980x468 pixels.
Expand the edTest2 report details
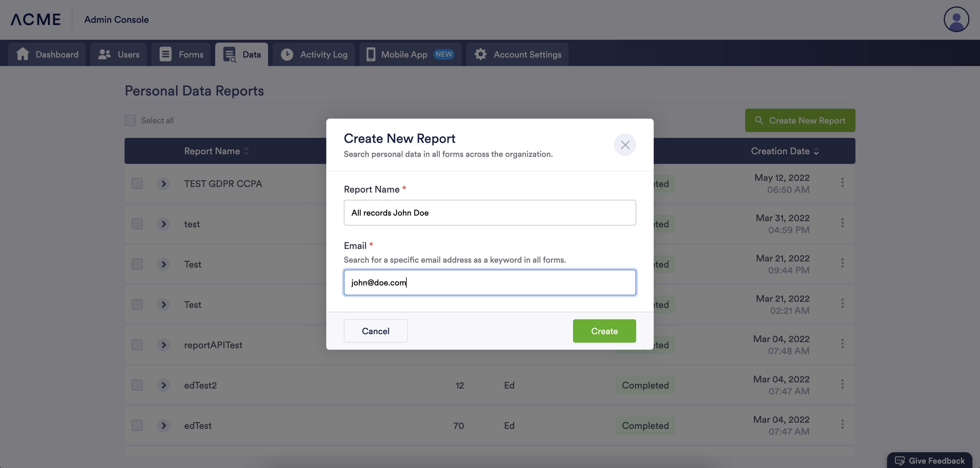coord(164,385)
